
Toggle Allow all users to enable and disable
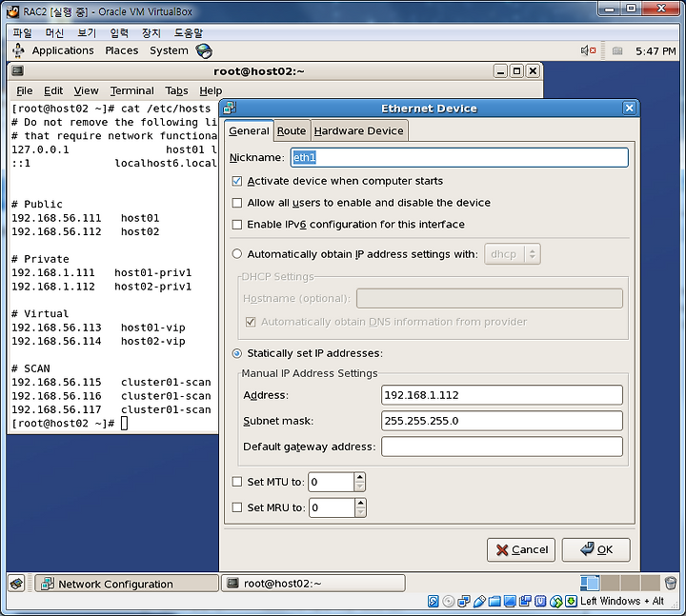[236, 203]
